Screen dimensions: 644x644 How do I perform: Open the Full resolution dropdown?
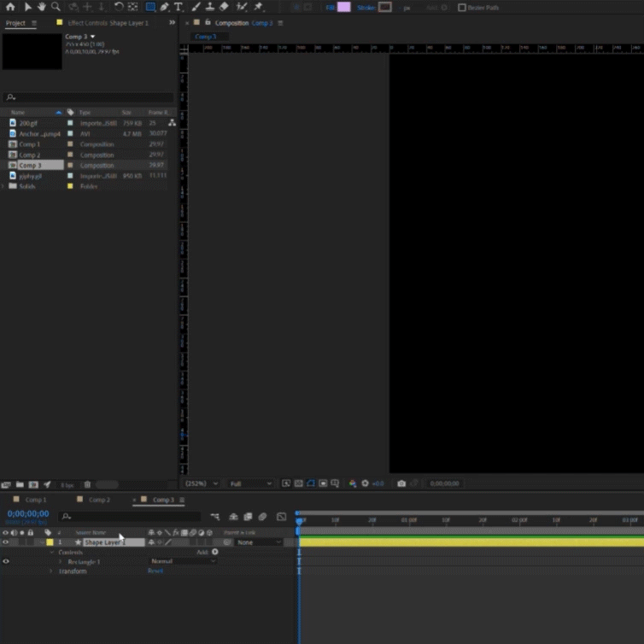(250, 483)
